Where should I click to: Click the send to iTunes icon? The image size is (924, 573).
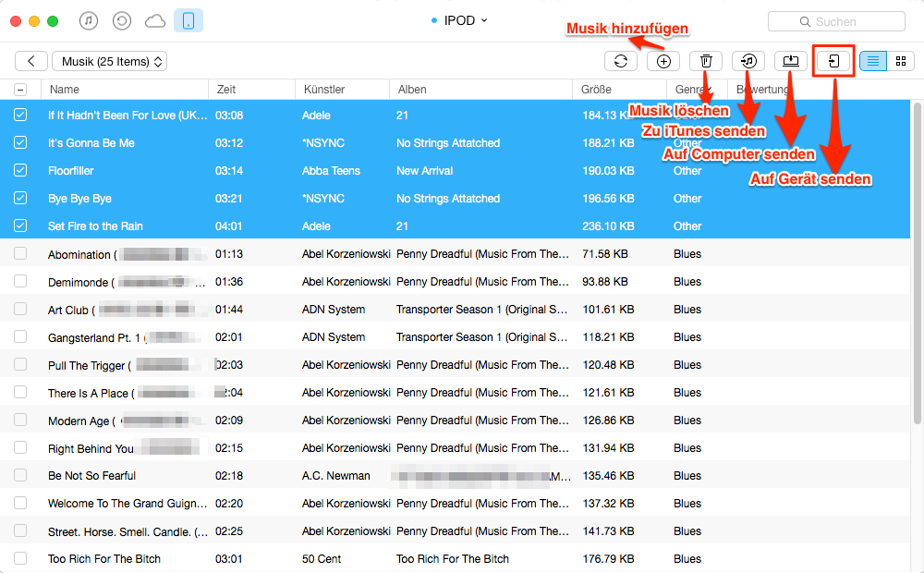748,61
